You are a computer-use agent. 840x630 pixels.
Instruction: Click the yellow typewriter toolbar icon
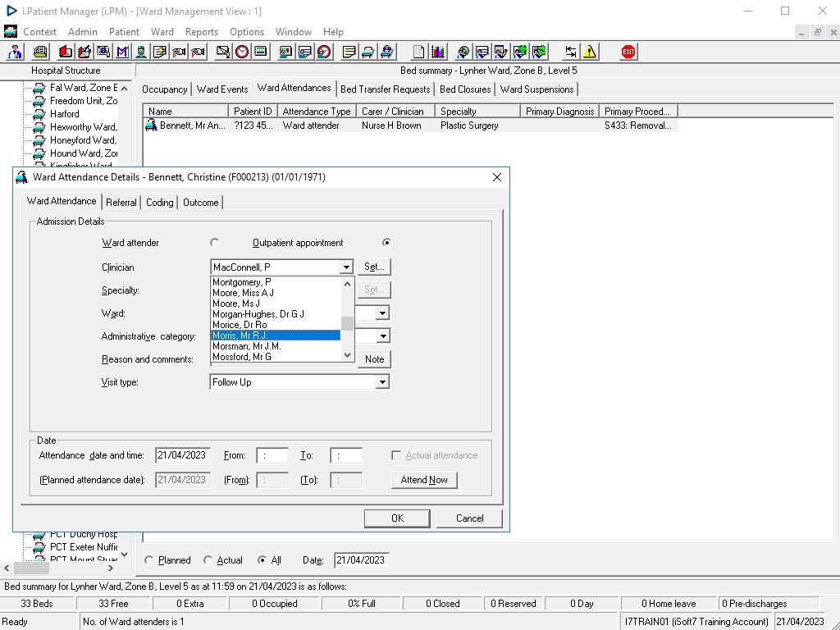click(40, 52)
